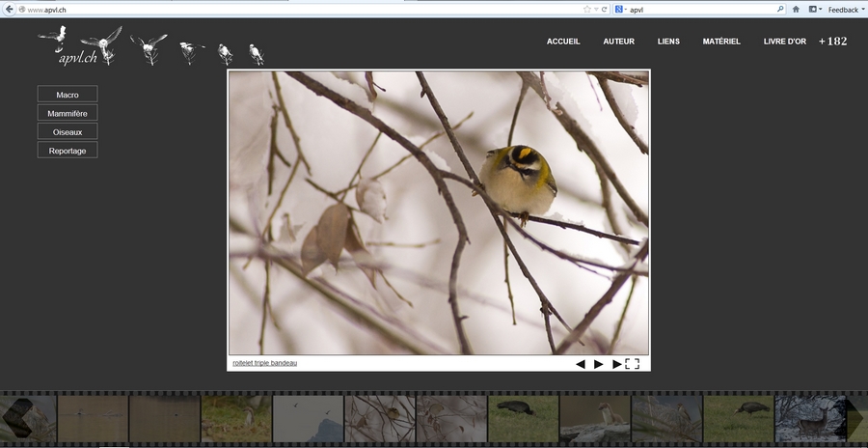The width and height of the screenshot is (868, 448).
Task: Open the Oiseaux gallery category
Action: tap(68, 131)
